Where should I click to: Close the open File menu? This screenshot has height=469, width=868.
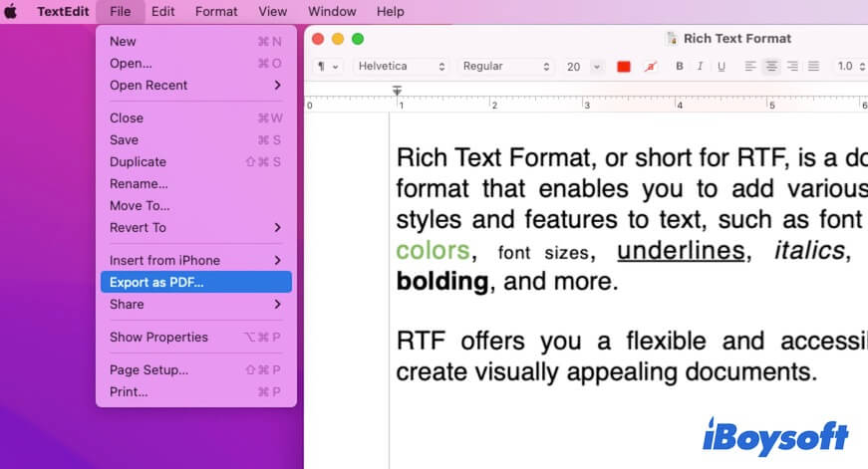point(121,11)
